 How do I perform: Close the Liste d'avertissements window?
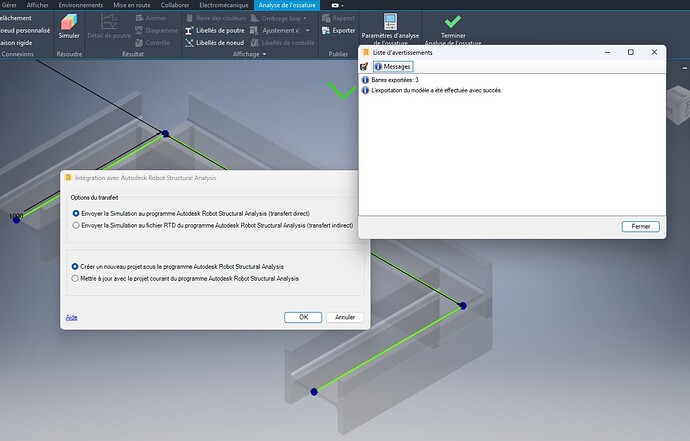point(654,52)
